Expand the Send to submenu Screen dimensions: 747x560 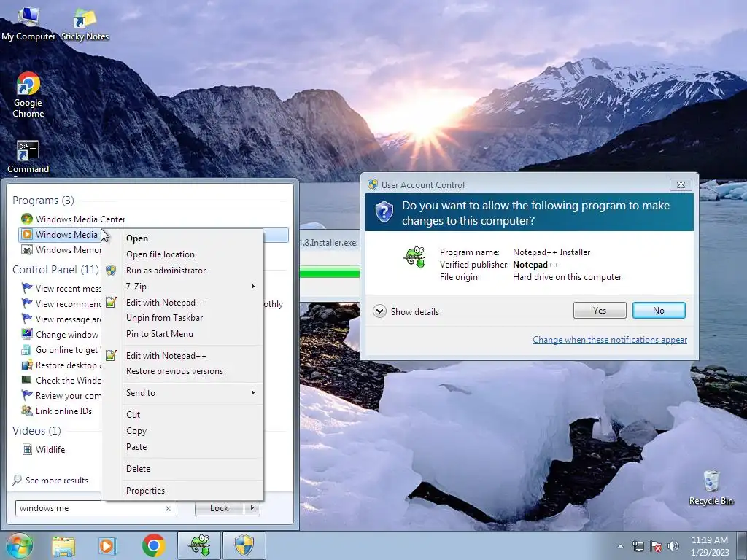point(182,393)
